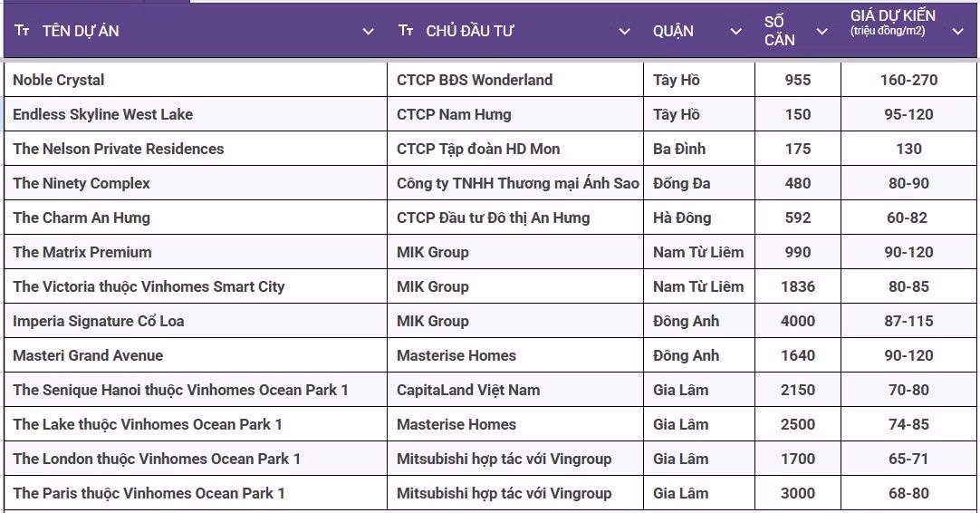This screenshot has height=513, width=980.
Task: Click the CapitaLand Việt Nam investor cell
Action: (x=467, y=390)
